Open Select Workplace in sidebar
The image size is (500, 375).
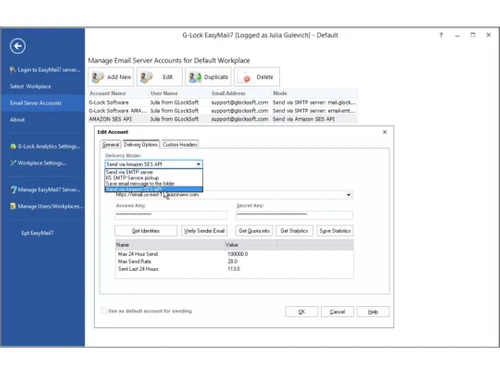[x=30, y=86]
